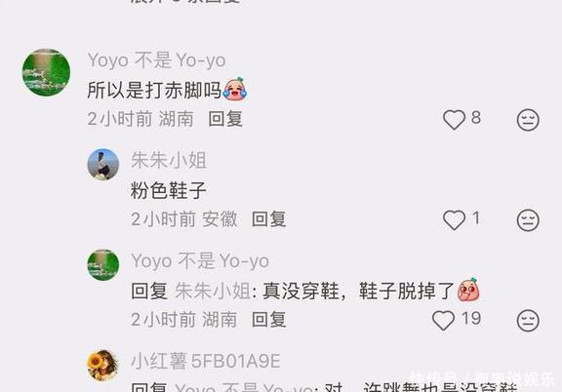Tap like count 19 on 真没穿鞋 reply
Viewport: 562px width, 392px height.
coord(471,319)
